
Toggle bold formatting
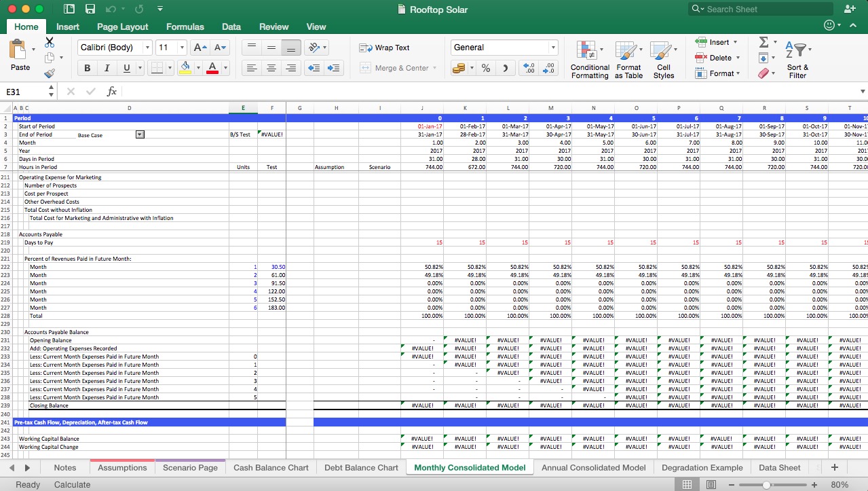[87, 69]
